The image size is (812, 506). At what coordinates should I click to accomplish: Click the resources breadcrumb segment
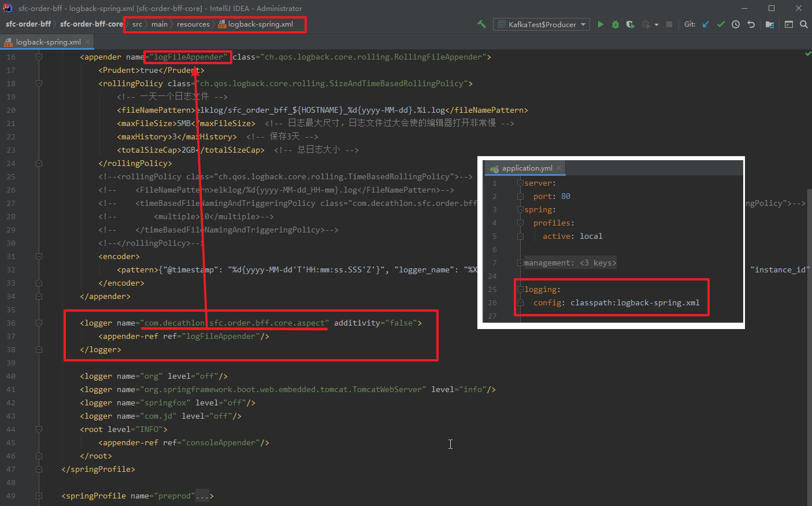point(193,24)
